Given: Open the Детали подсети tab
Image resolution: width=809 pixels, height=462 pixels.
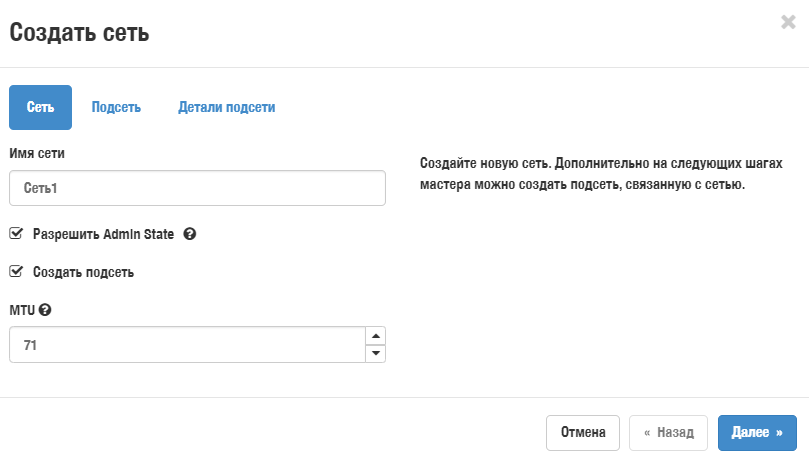Looking at the screenshot, I should (x=226, y=107).
